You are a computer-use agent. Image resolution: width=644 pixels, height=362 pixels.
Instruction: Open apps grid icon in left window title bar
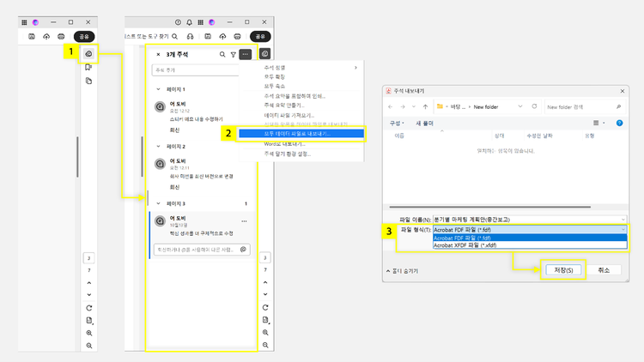(24, 22)
